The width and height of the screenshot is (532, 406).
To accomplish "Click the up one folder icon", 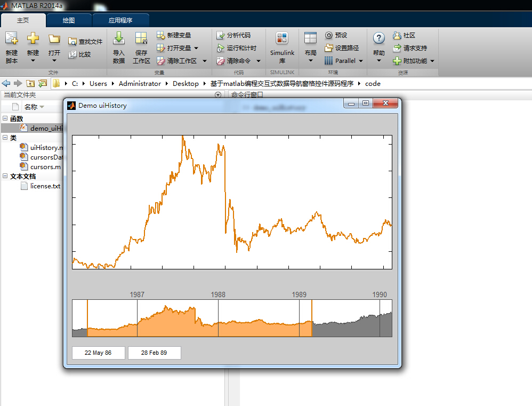I will point(30,84).
